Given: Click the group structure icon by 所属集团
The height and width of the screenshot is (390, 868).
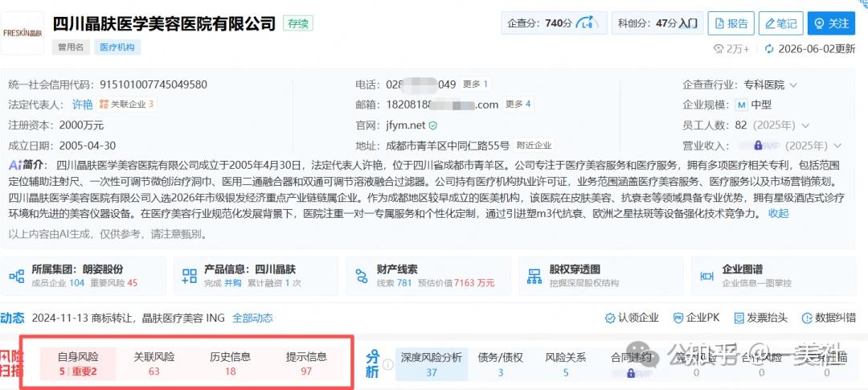Looking at the screenshot, I should (x=17, y=276).
